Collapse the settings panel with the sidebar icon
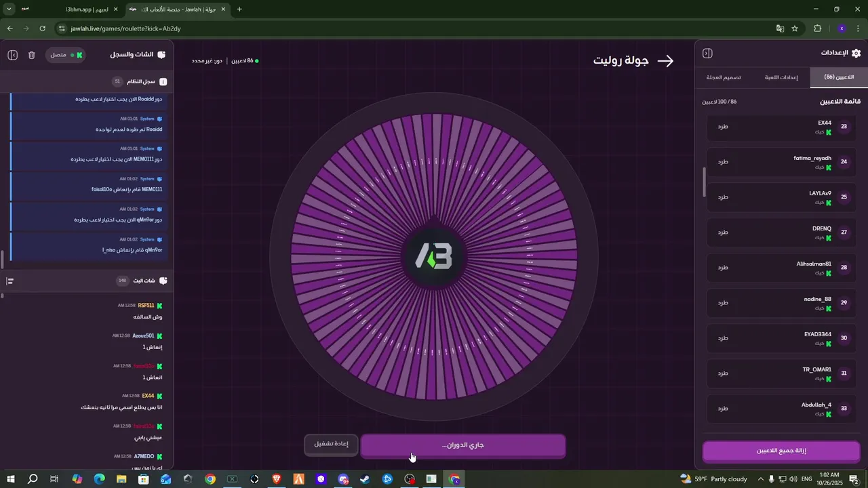868x488 pixels. 707,54
